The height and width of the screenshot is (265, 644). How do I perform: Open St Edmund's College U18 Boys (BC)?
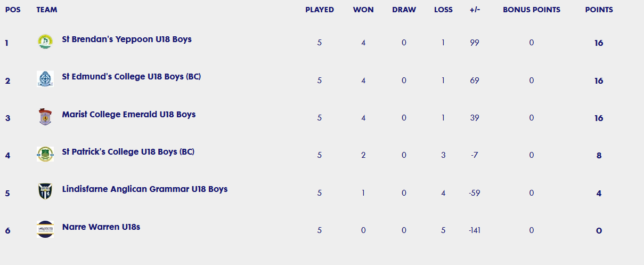[132, 77]
